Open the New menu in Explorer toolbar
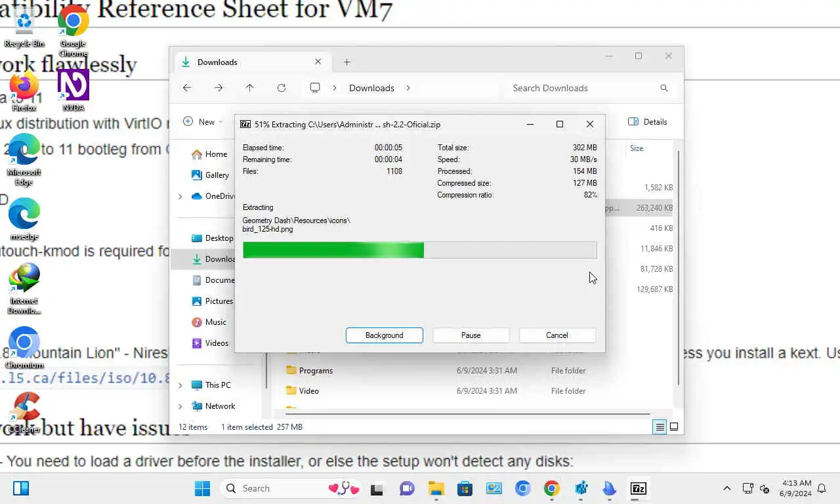Viewport: 840px width, 504px height. click(203, 121)
